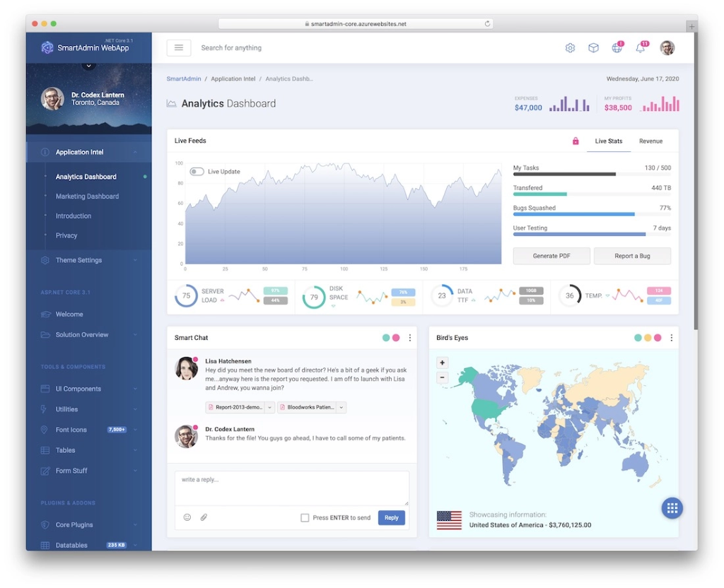Expand the Theme Settings chevron
Image resolution: width=724 pixels, height=588 pixels.
pyautogui.click(x=135, y=260)
